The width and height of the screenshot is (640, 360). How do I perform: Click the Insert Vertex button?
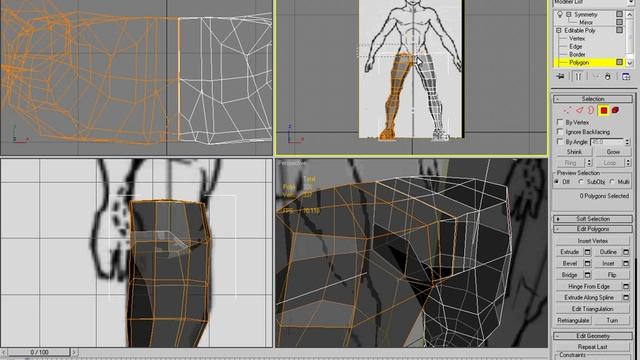coord(593,241)
